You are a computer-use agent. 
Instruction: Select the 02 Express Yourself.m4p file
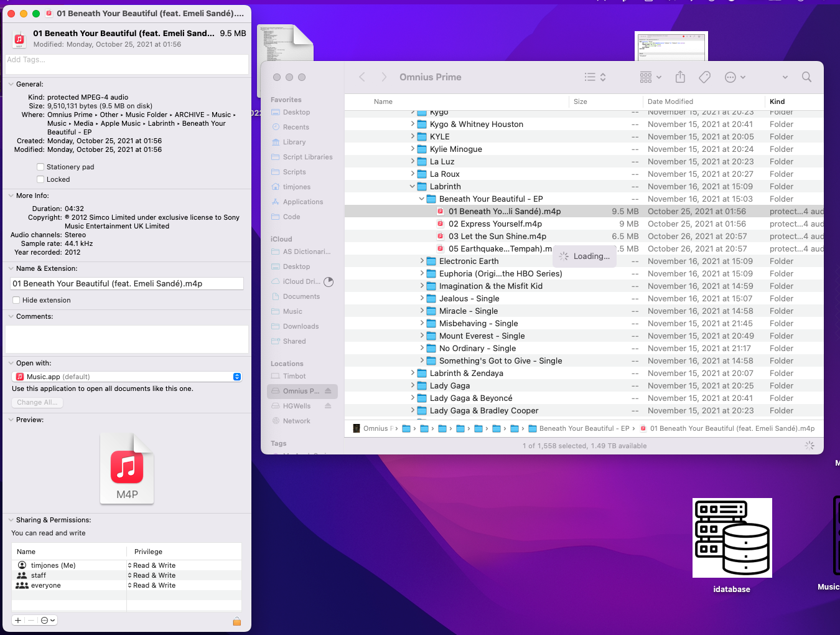tap(495, 224)
